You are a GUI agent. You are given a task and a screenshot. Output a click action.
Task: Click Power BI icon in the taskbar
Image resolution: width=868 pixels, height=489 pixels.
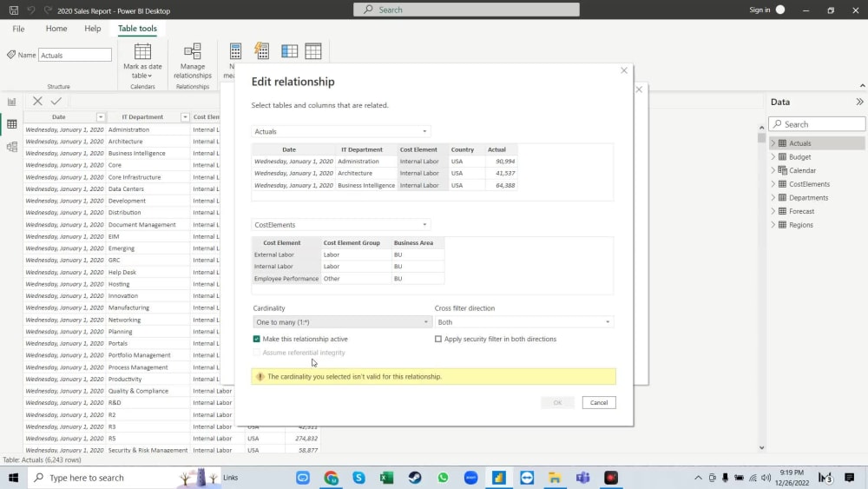499,478
